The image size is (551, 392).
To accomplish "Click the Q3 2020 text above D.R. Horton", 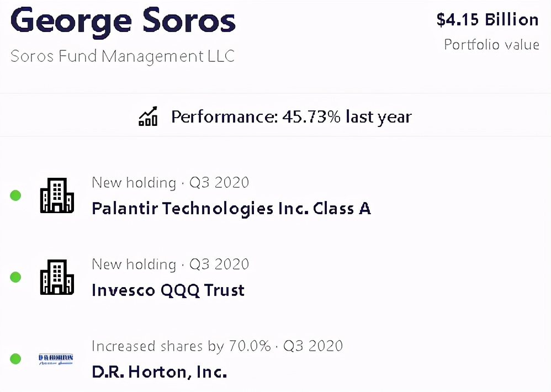I will point(313,346).
